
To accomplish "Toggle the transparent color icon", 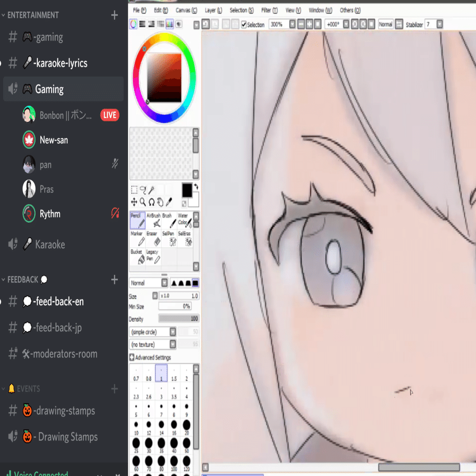I will coord(184,204).
